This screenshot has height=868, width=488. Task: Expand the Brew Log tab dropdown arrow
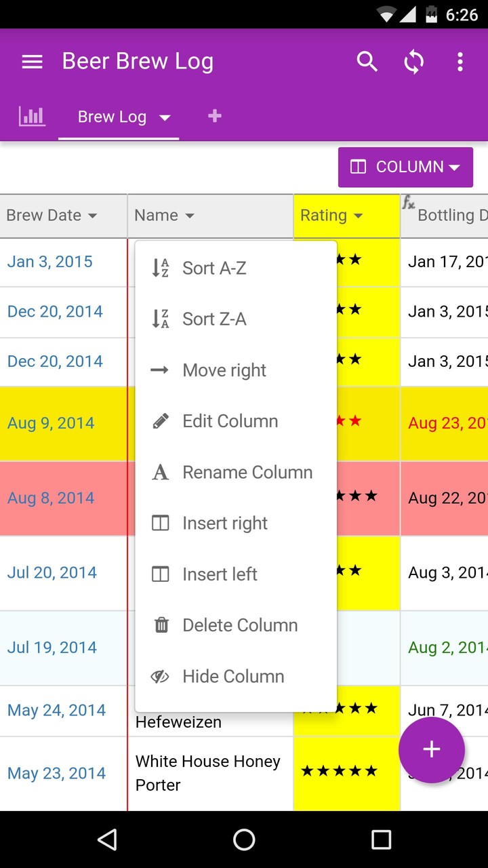[165, 117]
